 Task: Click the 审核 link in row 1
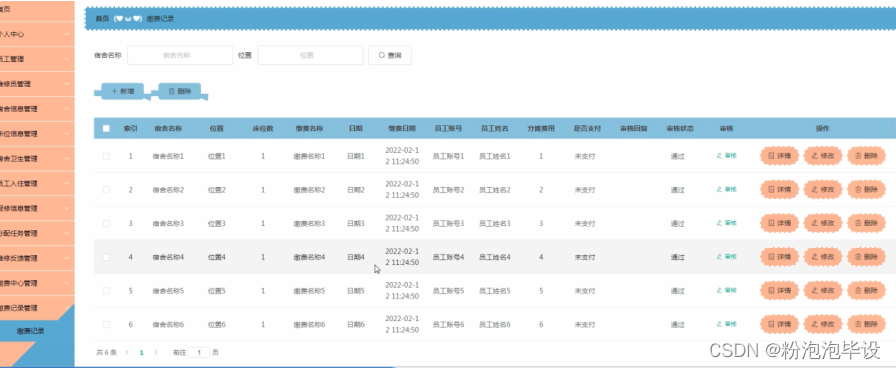pos(726,156)
